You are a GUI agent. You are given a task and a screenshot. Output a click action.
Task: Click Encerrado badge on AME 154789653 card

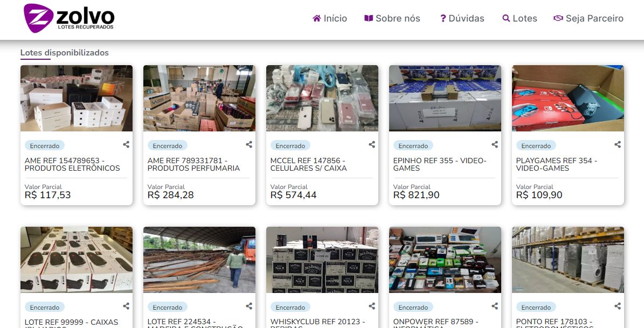[x=44, y=146]
